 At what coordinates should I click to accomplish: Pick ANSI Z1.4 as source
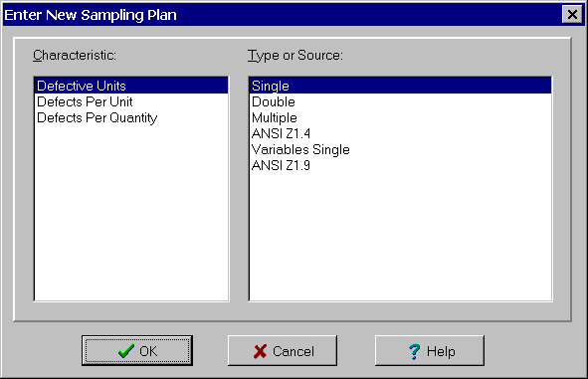(x=400, y=133)
